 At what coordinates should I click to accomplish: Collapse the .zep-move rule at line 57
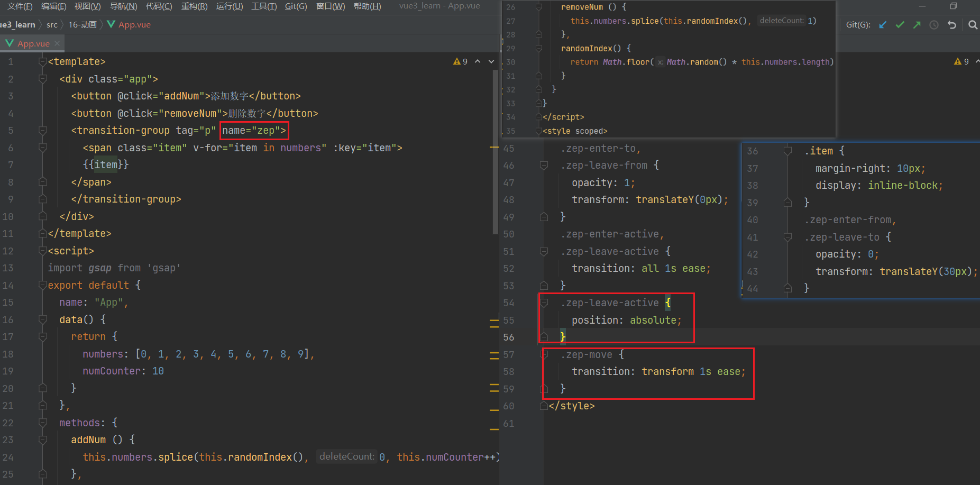point(544,354)
